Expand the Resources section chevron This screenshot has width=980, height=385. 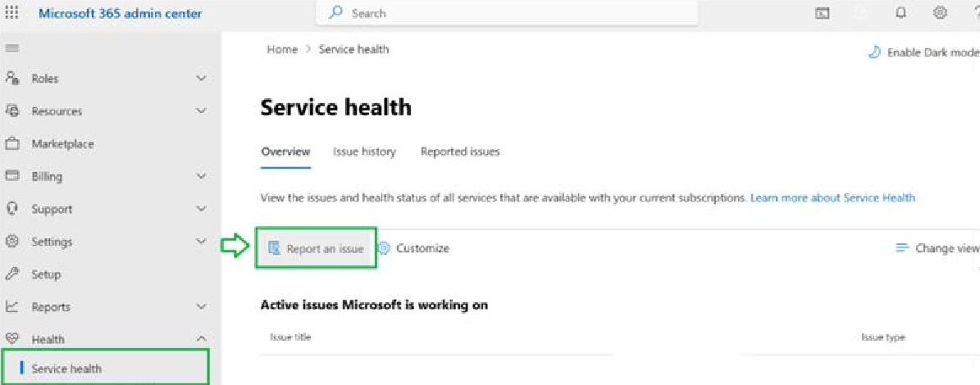[x=201, y=111]
